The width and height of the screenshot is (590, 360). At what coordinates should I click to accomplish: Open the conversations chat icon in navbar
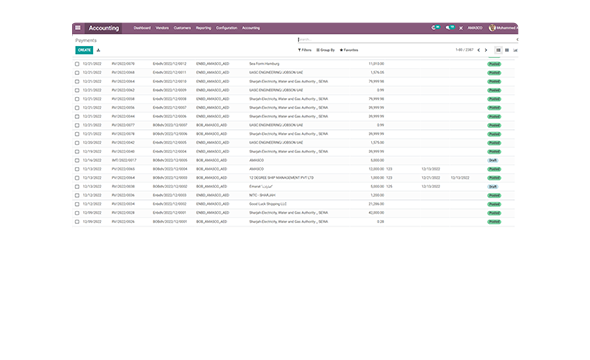tap(450, 28)
